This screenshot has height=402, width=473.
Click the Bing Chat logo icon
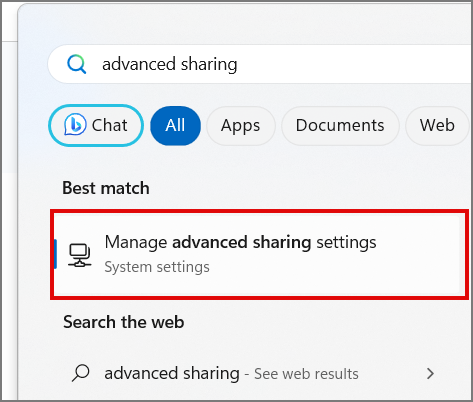tap(75, 125)
